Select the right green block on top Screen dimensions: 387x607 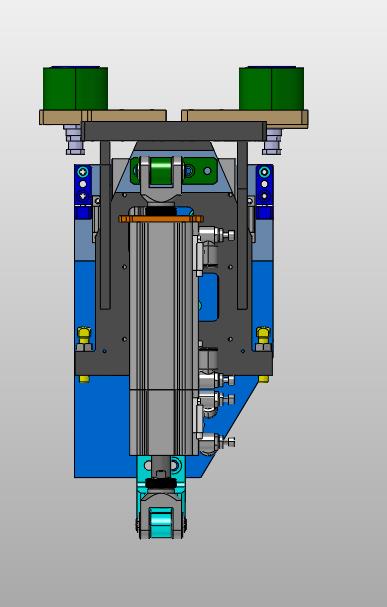point(271,88)
